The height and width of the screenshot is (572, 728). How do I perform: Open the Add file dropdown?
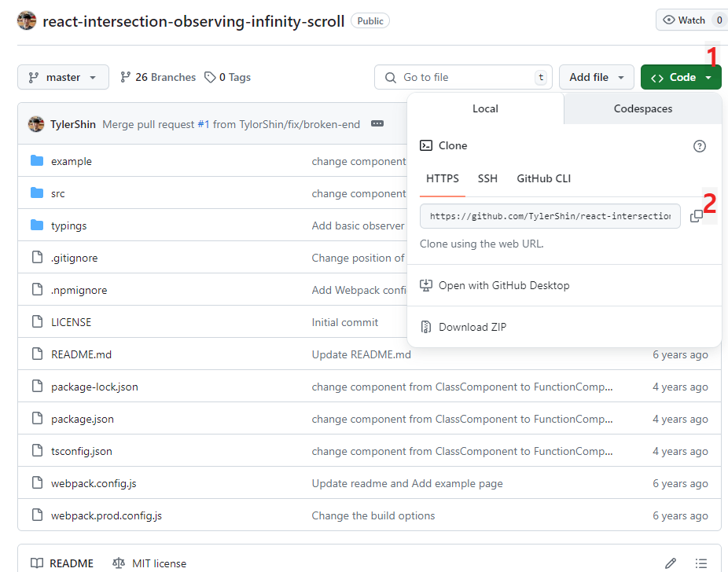coord(596,77)
